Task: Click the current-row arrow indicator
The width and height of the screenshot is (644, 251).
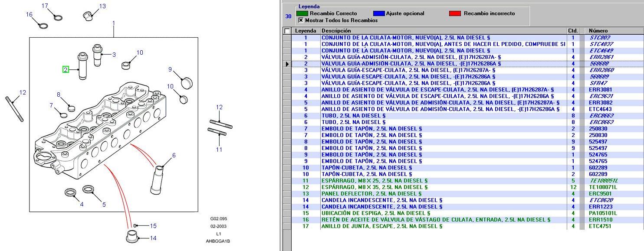Action: coord(287,64)
